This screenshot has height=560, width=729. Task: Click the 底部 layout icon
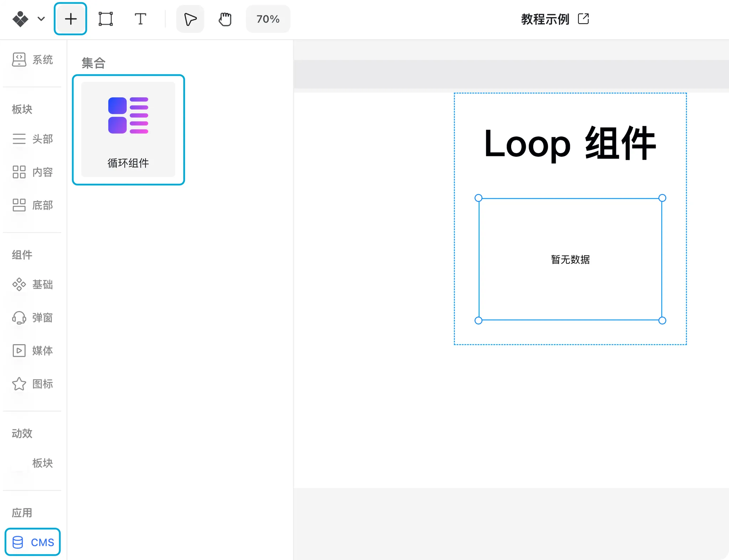(19, 205)
